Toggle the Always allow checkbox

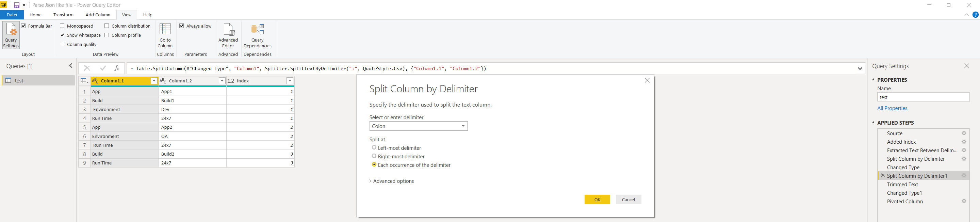tap(182, 26)
